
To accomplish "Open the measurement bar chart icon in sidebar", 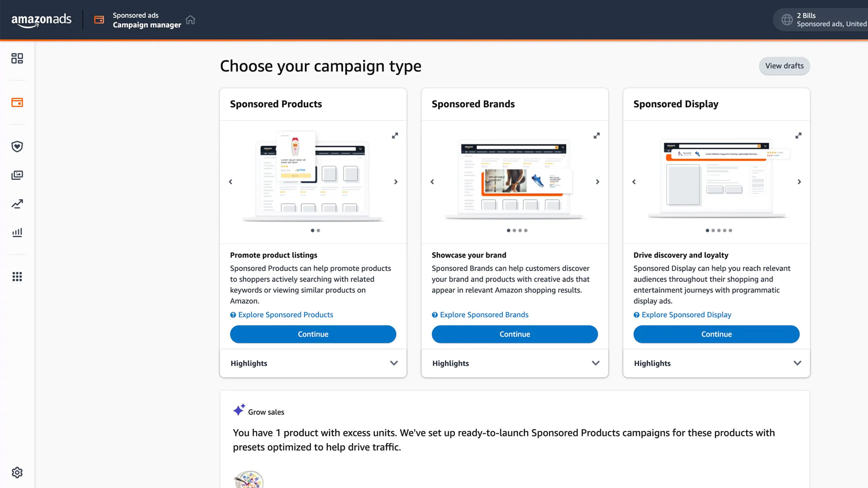I will tap(17, 232).
